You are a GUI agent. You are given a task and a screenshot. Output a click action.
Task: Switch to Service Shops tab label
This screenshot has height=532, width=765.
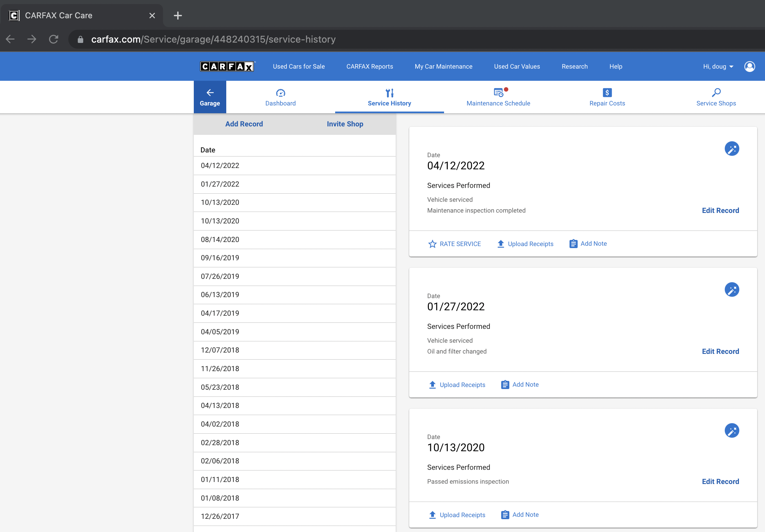point(716,103)
